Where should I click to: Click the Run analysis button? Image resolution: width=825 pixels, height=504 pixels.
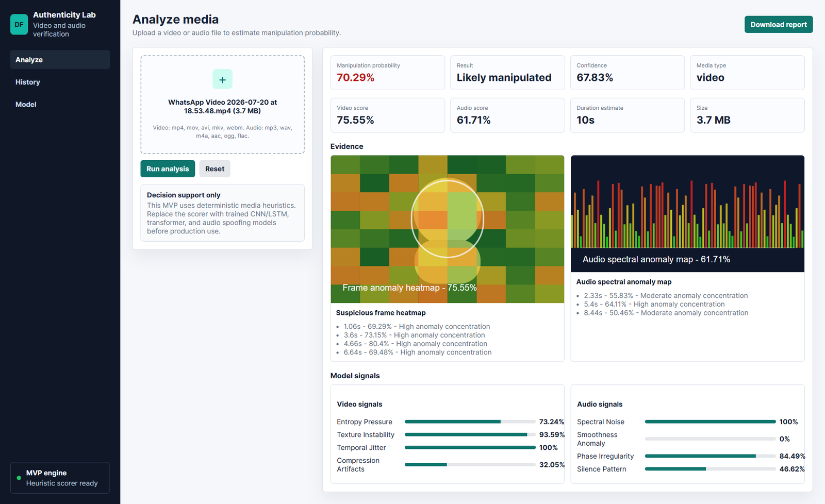pyautogui.click(x=168, y=169)
